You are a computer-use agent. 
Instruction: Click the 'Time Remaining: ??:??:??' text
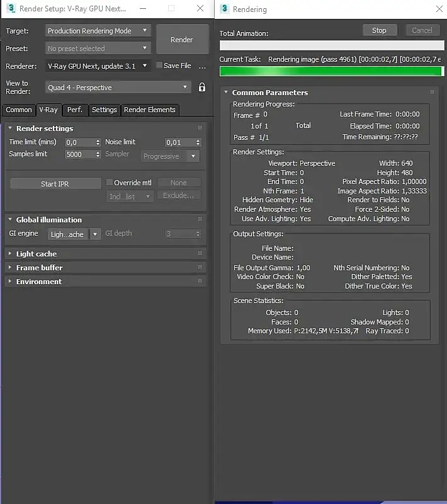(380, 137)
